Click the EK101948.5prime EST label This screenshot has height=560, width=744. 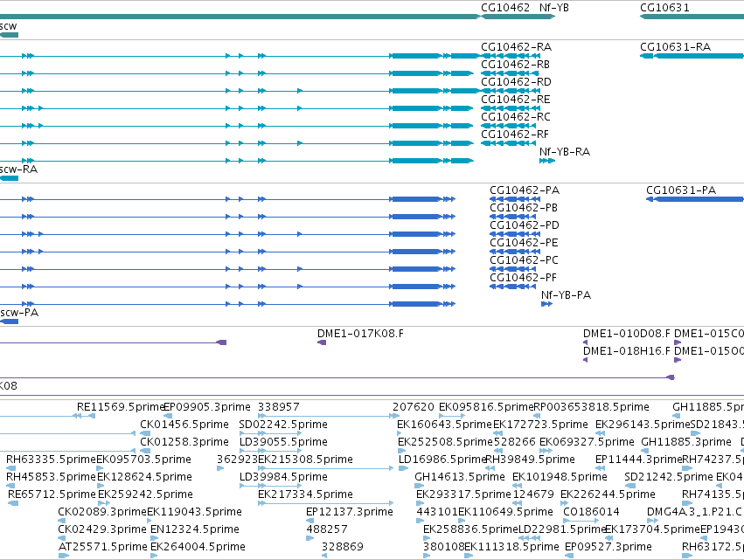(560, 477)
